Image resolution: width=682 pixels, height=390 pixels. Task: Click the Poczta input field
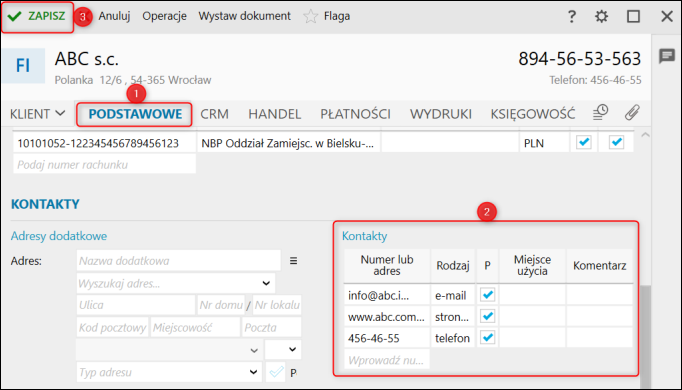[x=271, y=327]
